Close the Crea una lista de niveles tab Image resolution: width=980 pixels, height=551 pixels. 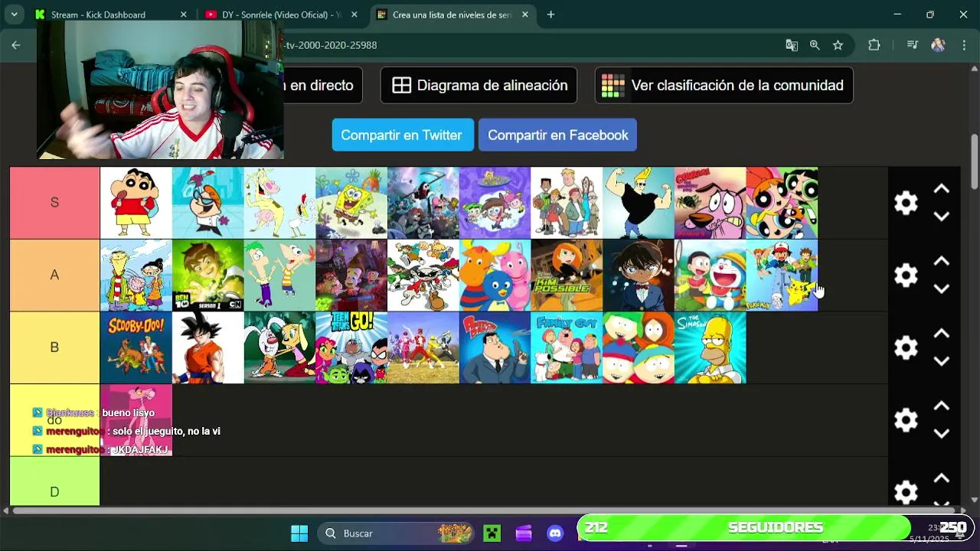(525, 15)
